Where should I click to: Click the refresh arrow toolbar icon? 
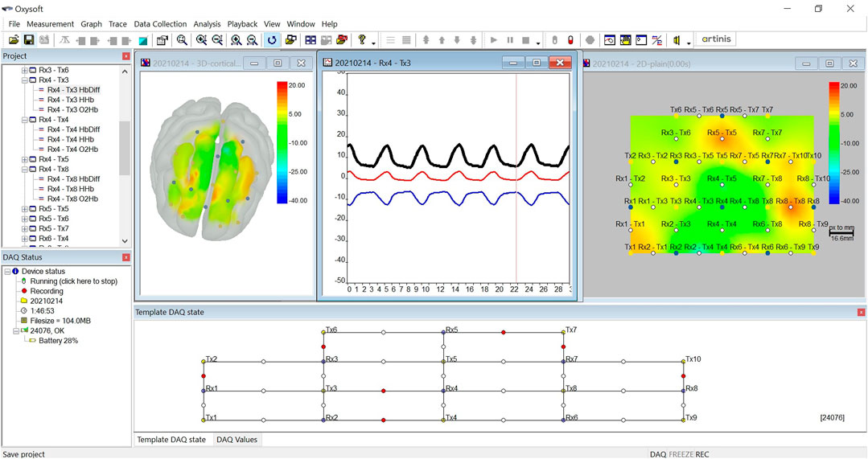272,40
